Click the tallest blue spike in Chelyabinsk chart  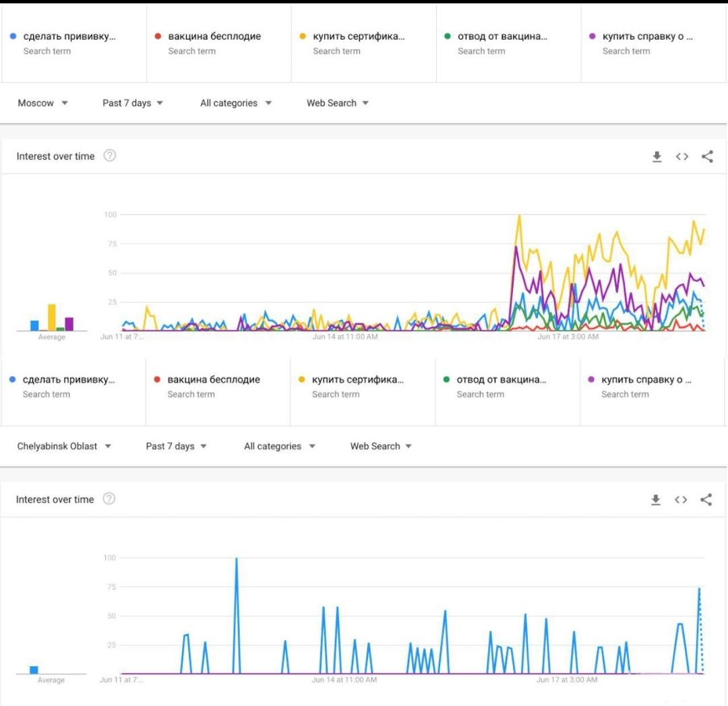(237, 559)
